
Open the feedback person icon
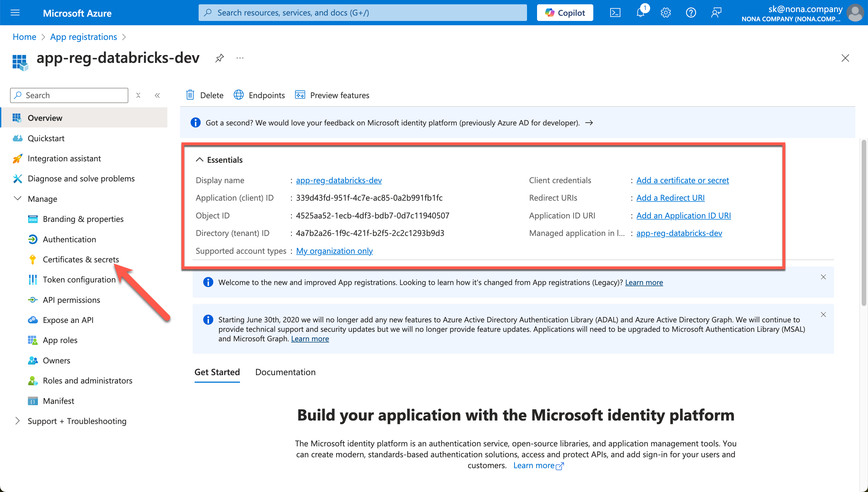pos(716,13)
